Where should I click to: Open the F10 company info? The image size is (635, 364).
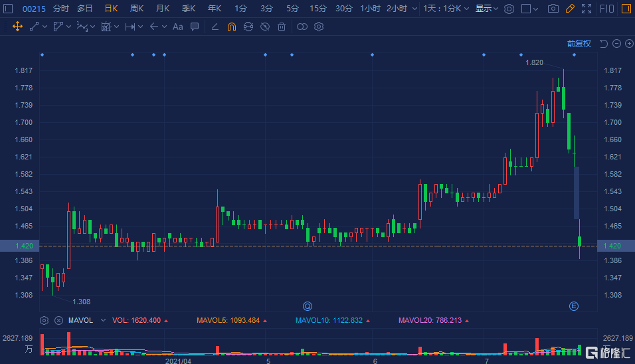tap(606, 9)
